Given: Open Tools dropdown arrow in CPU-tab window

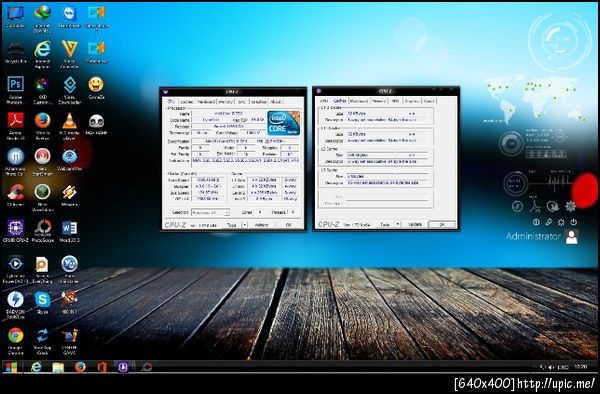Looking at the screenshot, I should coord(245,225).
